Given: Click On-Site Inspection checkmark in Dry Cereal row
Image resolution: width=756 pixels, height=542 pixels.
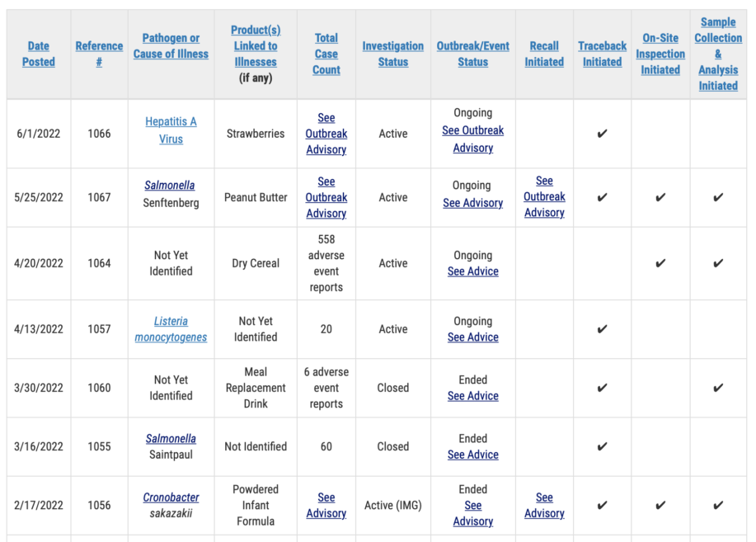Looking at the screenshot, I should click(x=660, y=264).
